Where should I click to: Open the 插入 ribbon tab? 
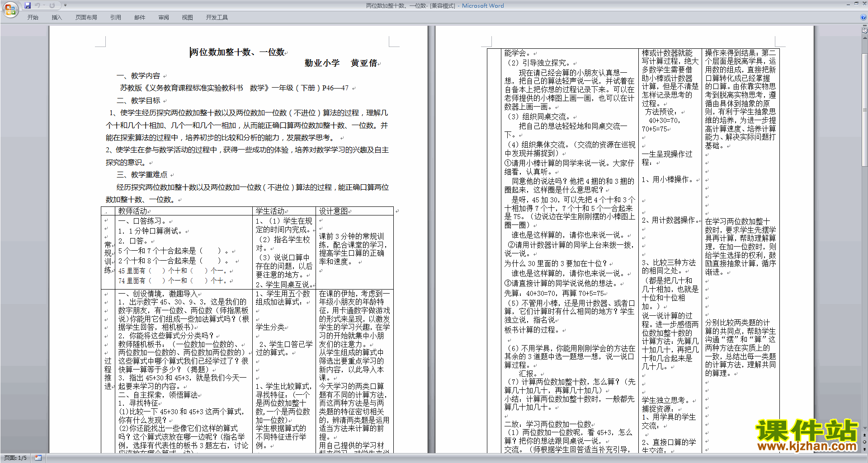(x=57, y=17)
